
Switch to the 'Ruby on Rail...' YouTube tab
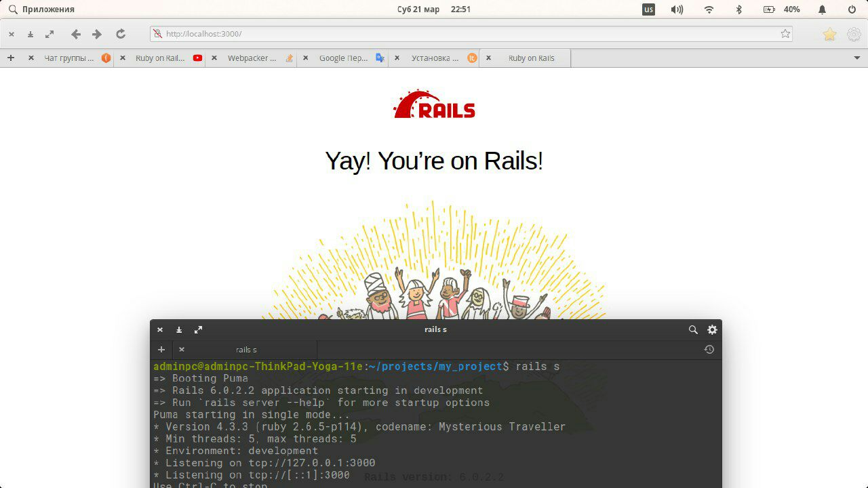160,58
